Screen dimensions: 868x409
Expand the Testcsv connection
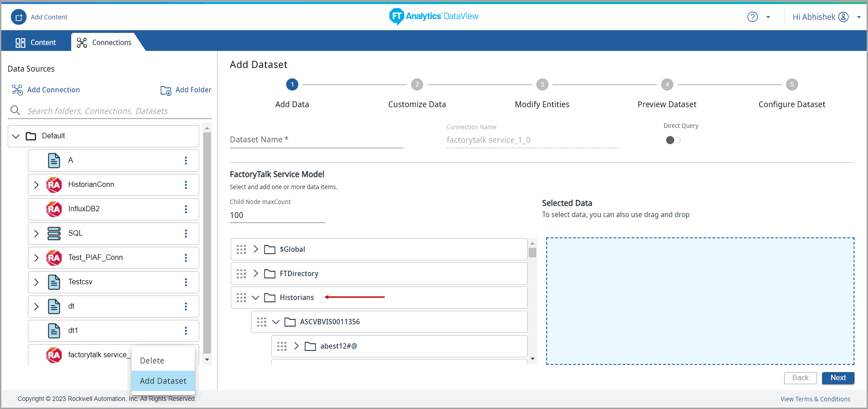(x=37, y=282)
